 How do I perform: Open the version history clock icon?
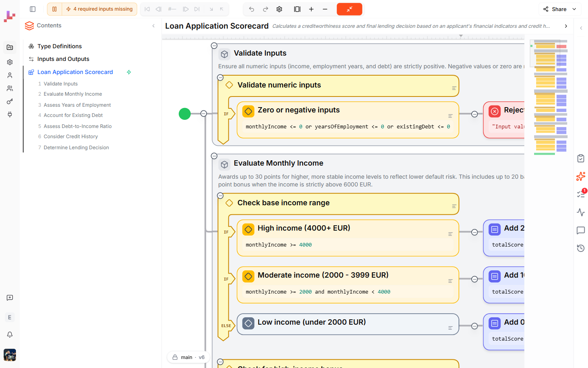[581, 248]
